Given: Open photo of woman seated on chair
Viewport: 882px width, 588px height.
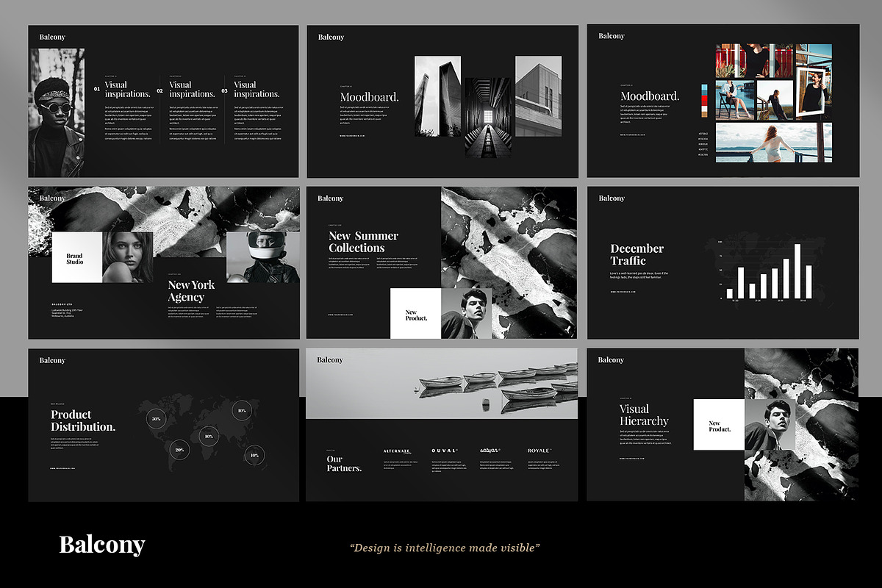Looking at the screenshot, I should [x=734, y=99].
